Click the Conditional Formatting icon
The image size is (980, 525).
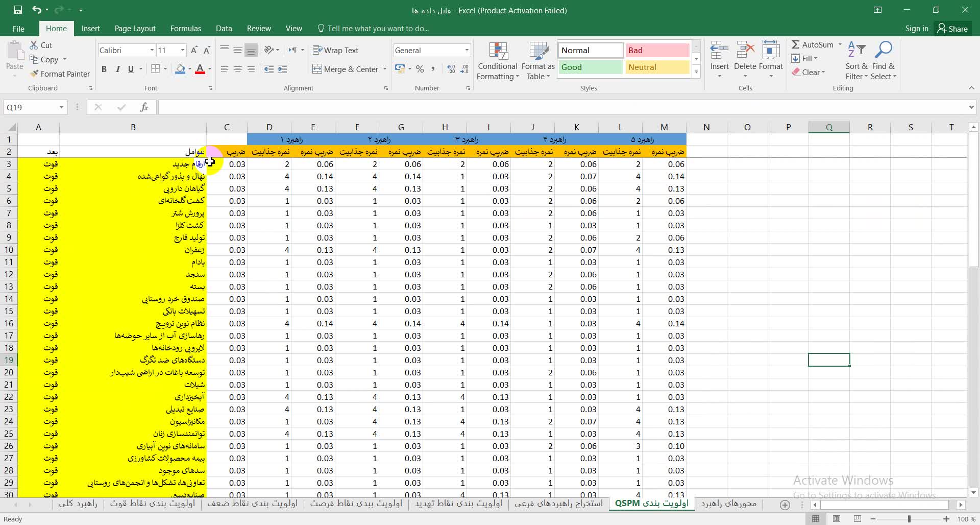(x=498, y=51)
